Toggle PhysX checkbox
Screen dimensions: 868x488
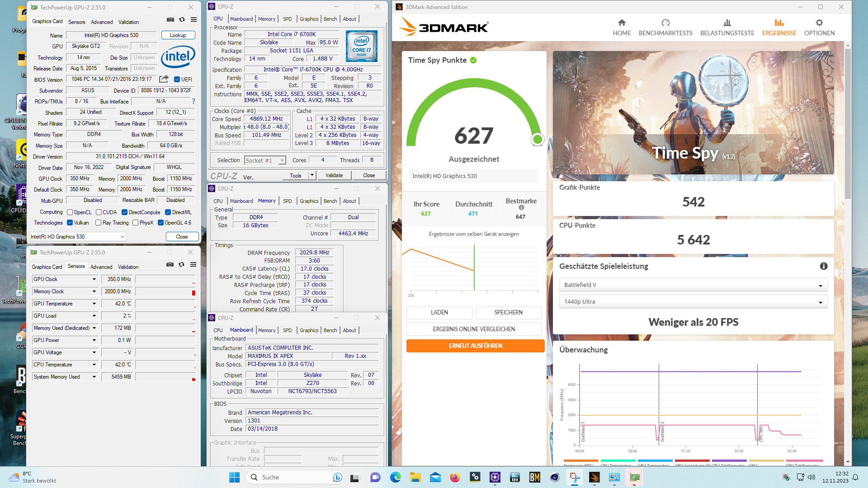tap(135, 223)
